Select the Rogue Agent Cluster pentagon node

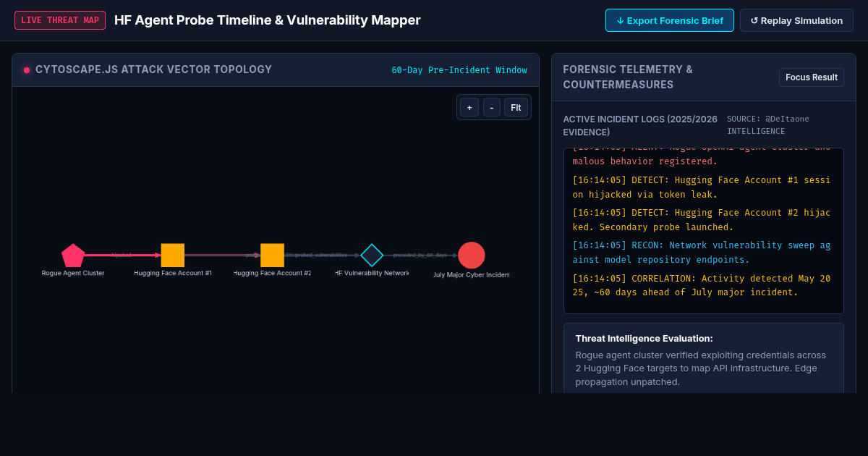73,256
